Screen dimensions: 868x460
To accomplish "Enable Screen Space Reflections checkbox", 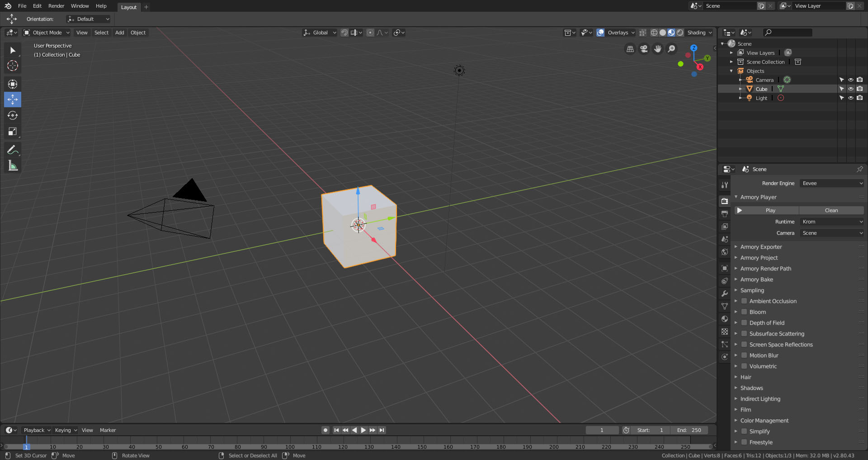I will (744, 345).
